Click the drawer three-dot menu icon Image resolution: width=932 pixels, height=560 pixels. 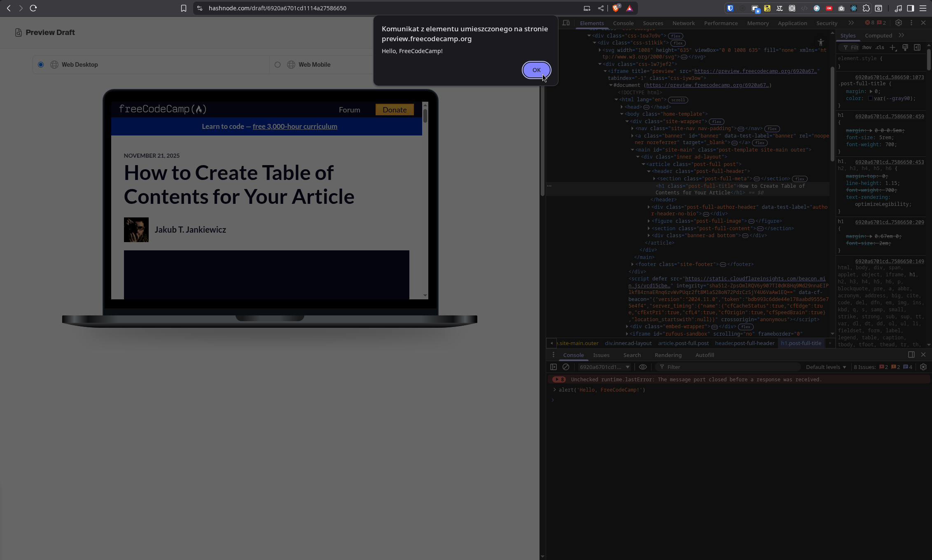pyautogui.click(x=554, y=355)
